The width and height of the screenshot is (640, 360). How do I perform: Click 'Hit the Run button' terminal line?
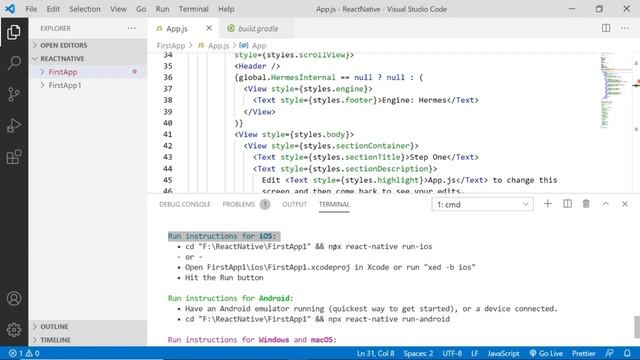point(224,278)
